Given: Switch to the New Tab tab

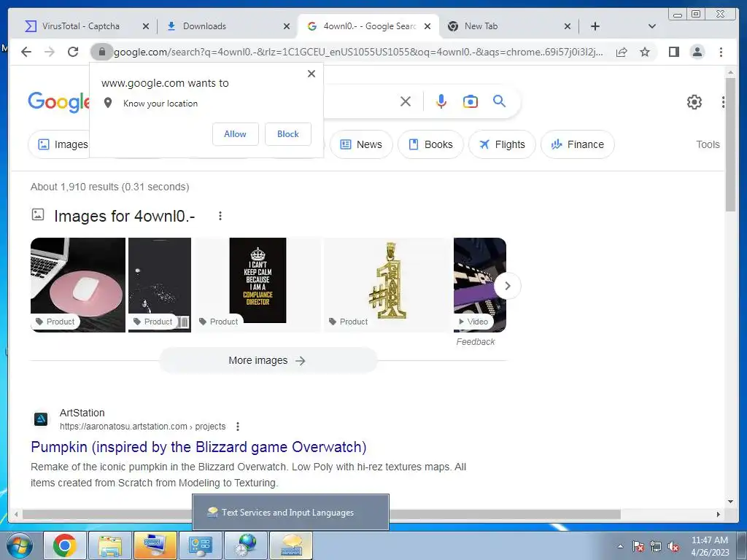Looking at the screenshot, I should point(481,26).
